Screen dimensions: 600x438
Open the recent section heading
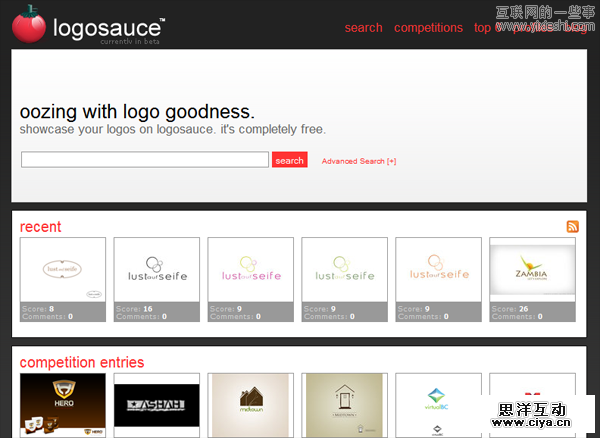pos(40,226)
